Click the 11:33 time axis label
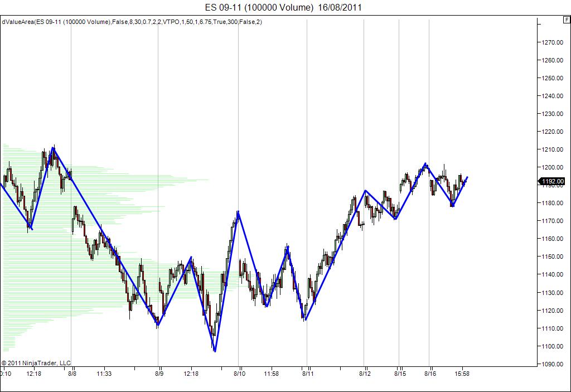This screenshot has height=392, width=571. (104, 374)
